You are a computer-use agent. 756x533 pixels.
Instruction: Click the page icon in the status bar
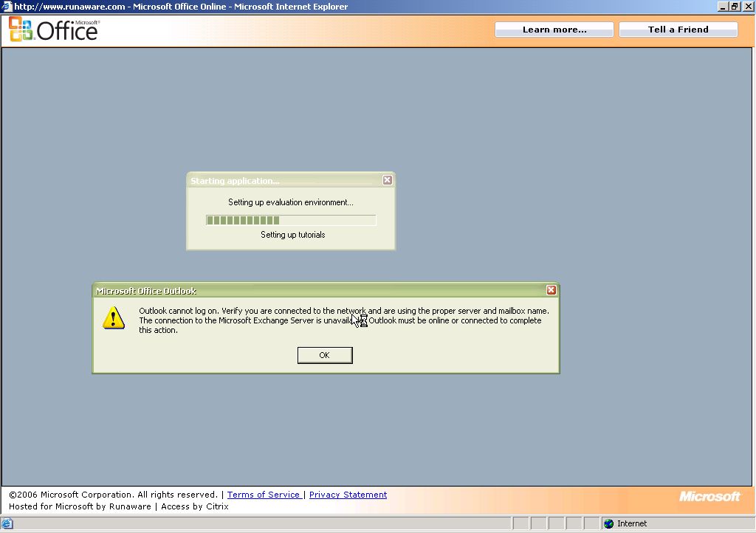click(7, 523)
